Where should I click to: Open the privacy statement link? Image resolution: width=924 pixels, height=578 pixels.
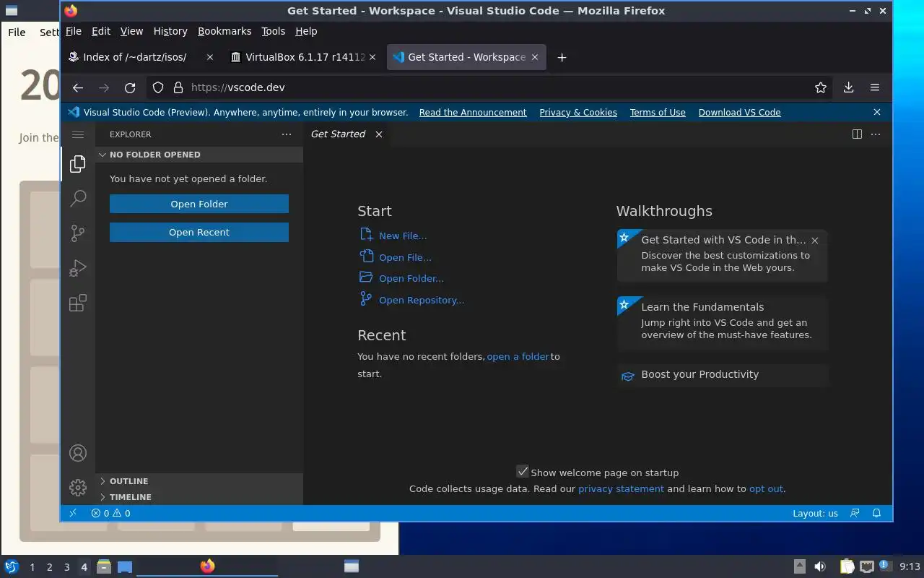point(621,488)
